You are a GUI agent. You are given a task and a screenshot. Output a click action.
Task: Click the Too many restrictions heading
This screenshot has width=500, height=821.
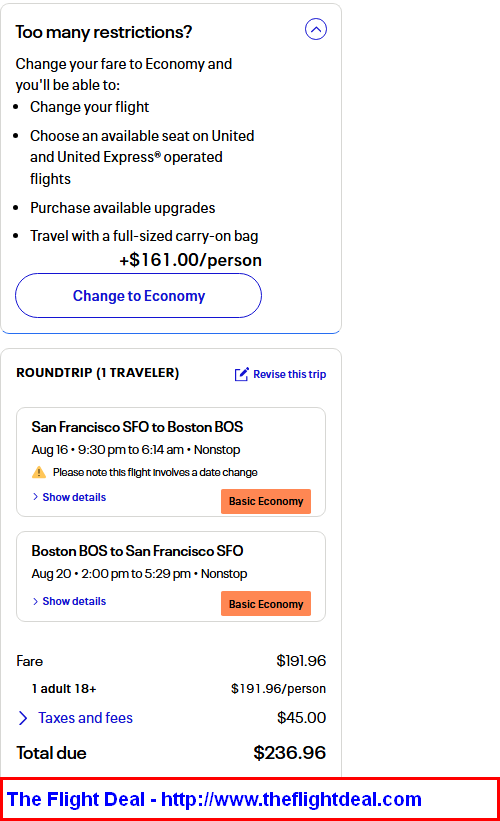point(104,32)
